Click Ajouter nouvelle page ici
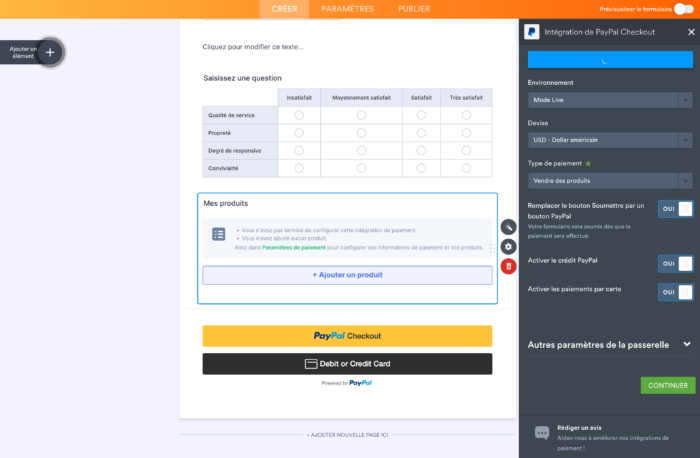This screenshot has width=700, height=458. tap(347, 435)
